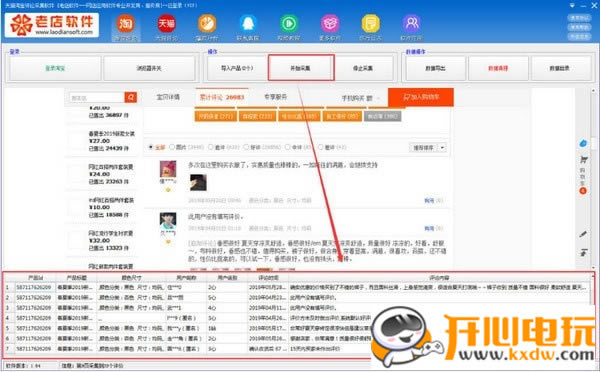The image size is (600, 372).
Task: Click the blue chat icon in right sidebar
Action: (x=583, y=143)
